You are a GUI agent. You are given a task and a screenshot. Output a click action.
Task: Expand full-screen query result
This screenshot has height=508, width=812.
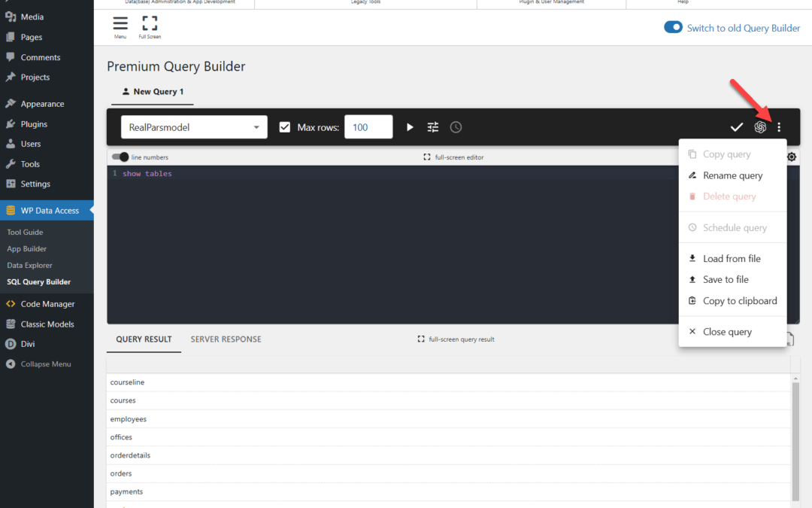coord(456,339)
